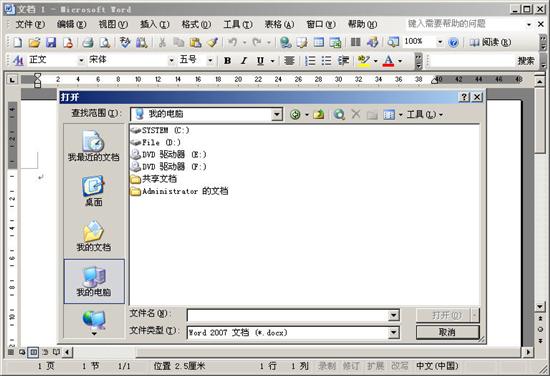This screenshot has height=376, width=550.
Task: Click Search the Web icon in dialog
Action: (339, 114)
